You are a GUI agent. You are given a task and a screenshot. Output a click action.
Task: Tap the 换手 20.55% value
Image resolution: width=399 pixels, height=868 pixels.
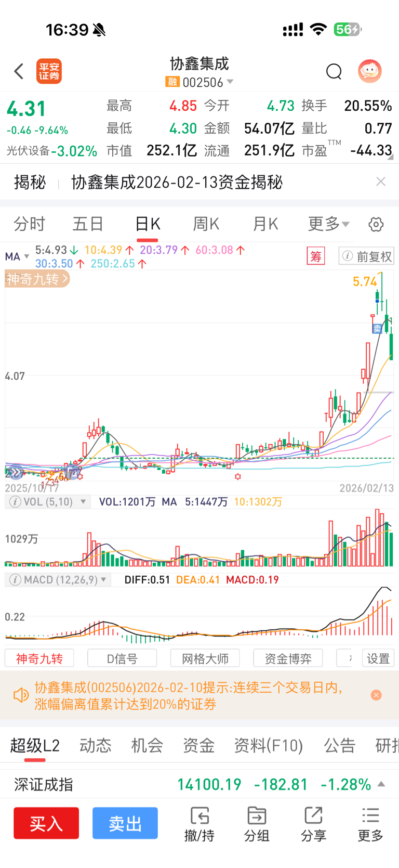(368, 106)
